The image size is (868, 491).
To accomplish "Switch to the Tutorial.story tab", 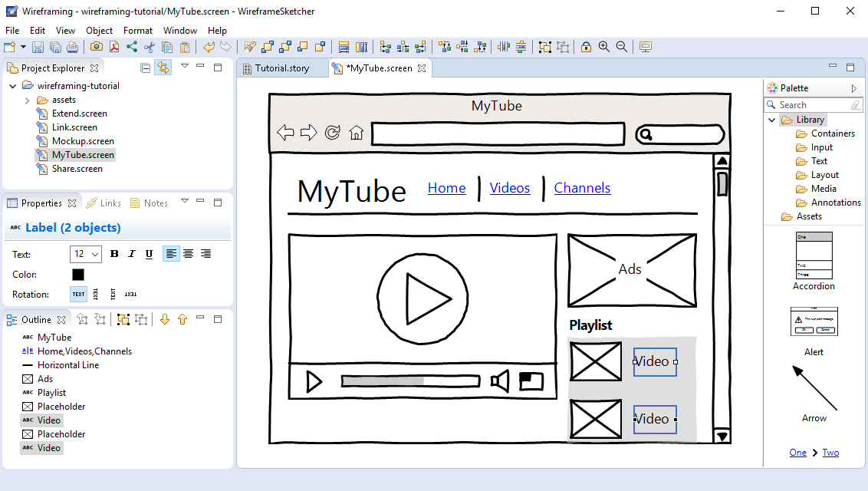I will click(x=281, y=68).
